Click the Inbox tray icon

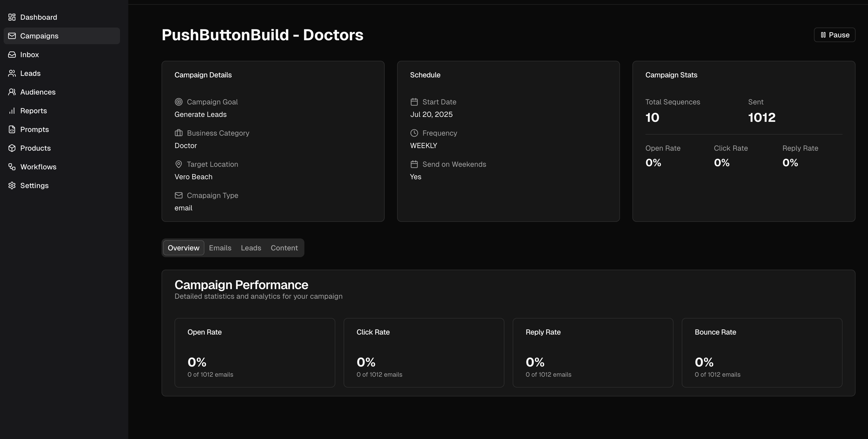(x=12, y=55)
